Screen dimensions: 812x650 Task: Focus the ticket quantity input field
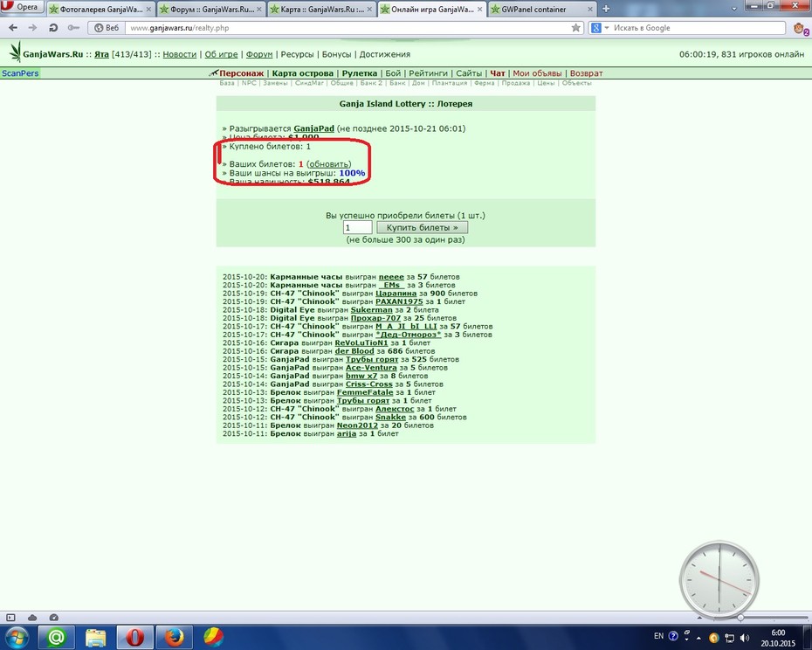[x=357, y=227]
